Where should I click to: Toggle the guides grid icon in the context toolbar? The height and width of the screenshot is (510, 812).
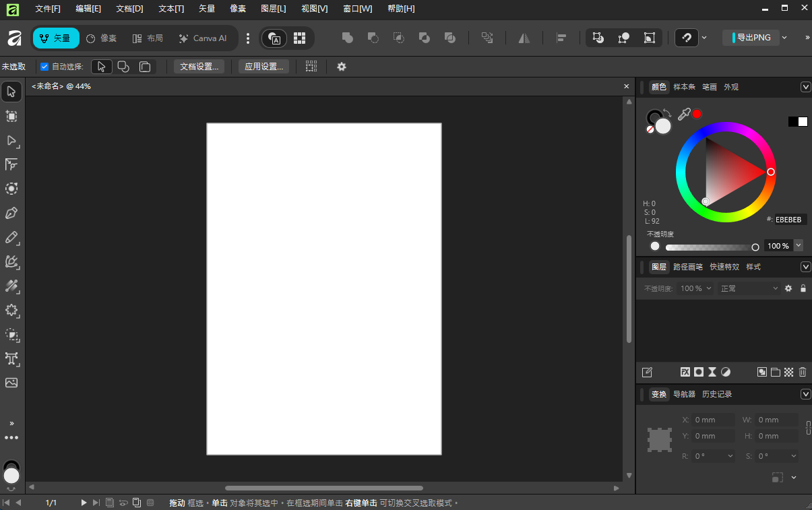(311, 67)
